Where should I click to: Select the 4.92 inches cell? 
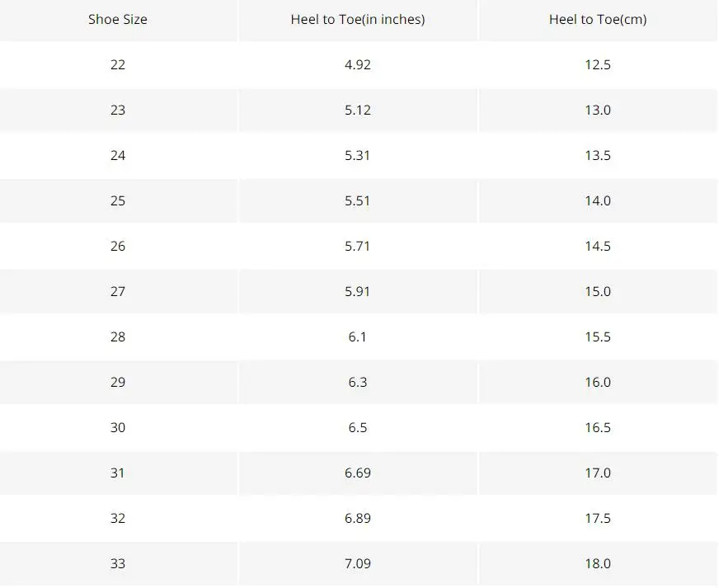(x=358, y=64)
